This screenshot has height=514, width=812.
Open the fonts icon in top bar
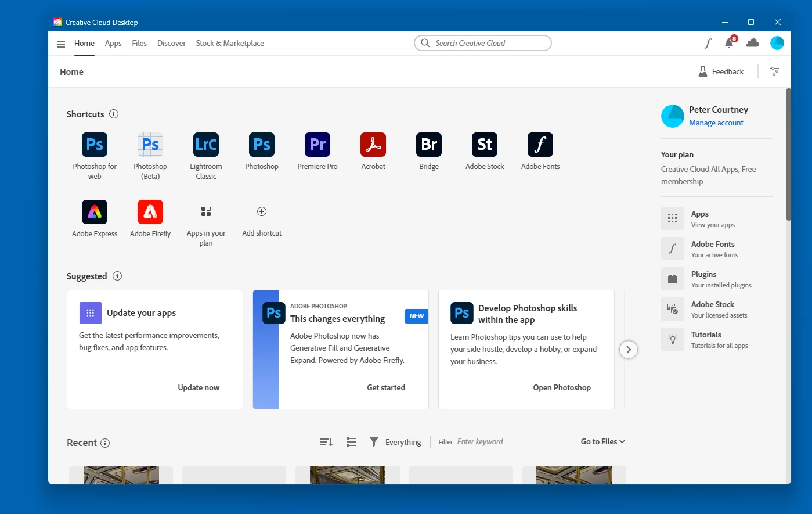pos(708,43)
